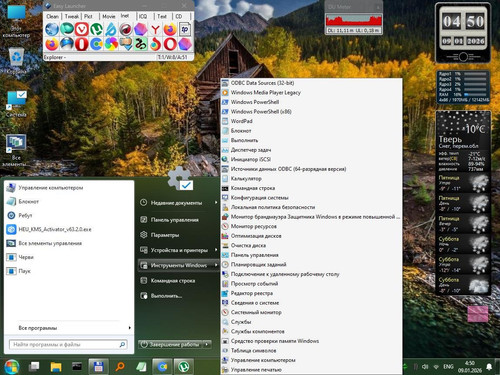Open Система shortcut on the desktop

tap(16, 104)
